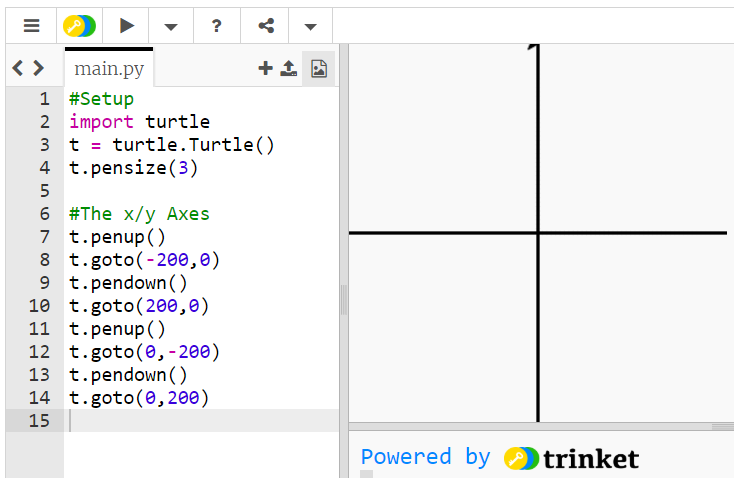This screenshot has height=478, width=734.
Task: Click 't = turtle.Turtle()' code line
Action: coord(171,145)
